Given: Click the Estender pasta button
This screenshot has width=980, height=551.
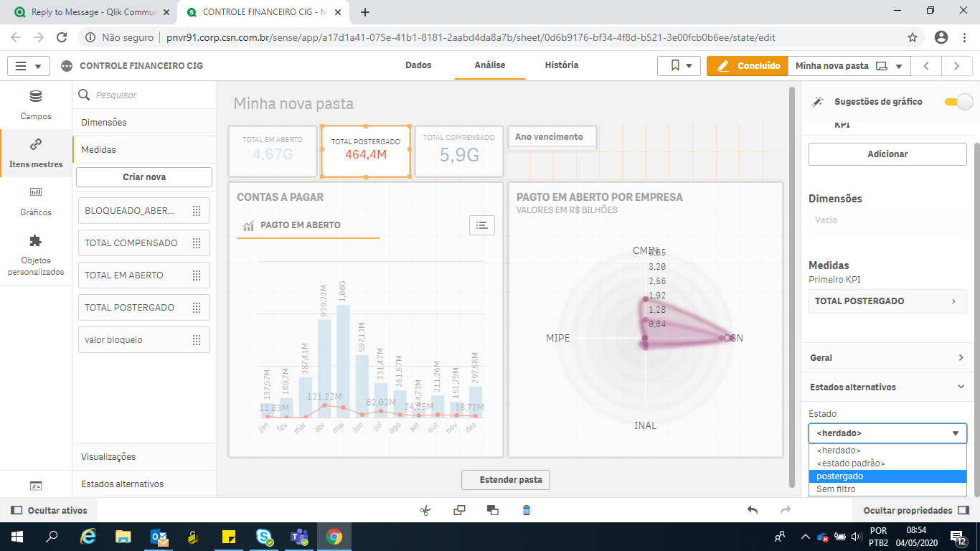Looking at the screenshot, I should point(506,480).
